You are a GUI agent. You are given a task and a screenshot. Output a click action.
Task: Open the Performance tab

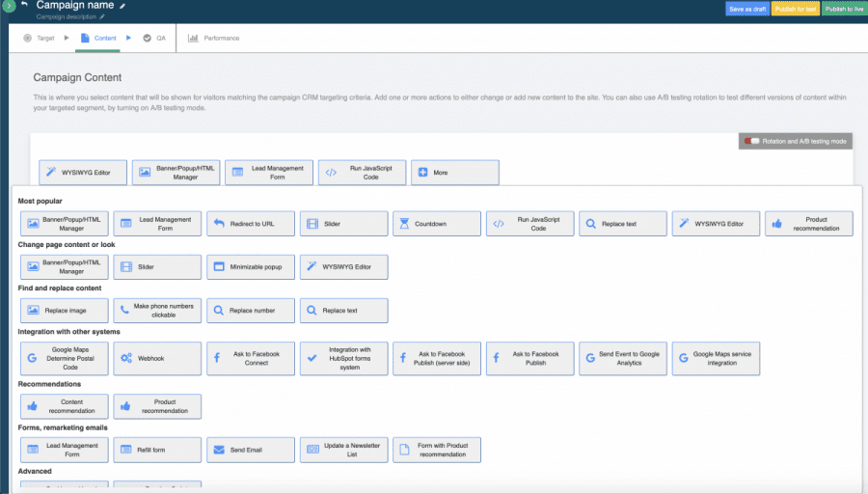[214, 39]
